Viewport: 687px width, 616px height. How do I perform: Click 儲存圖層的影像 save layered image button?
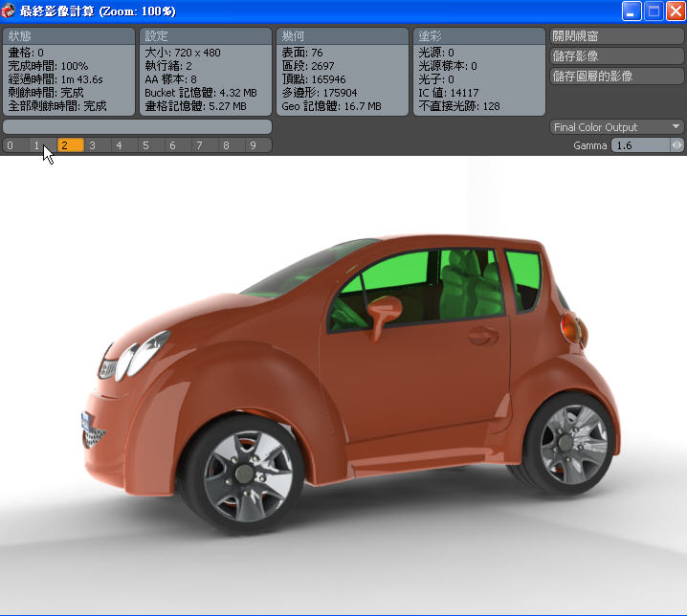click(616, 77)
